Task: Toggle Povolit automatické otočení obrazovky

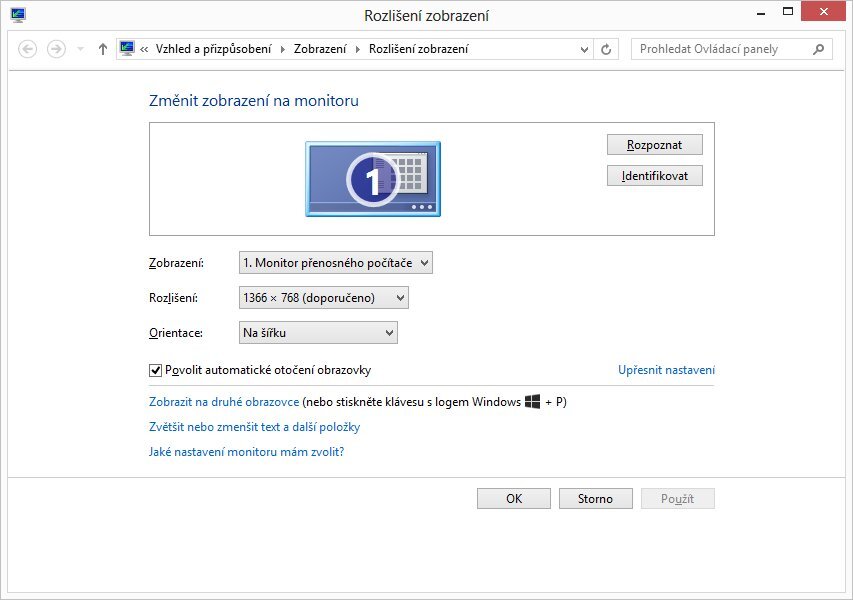Action: 156,370
